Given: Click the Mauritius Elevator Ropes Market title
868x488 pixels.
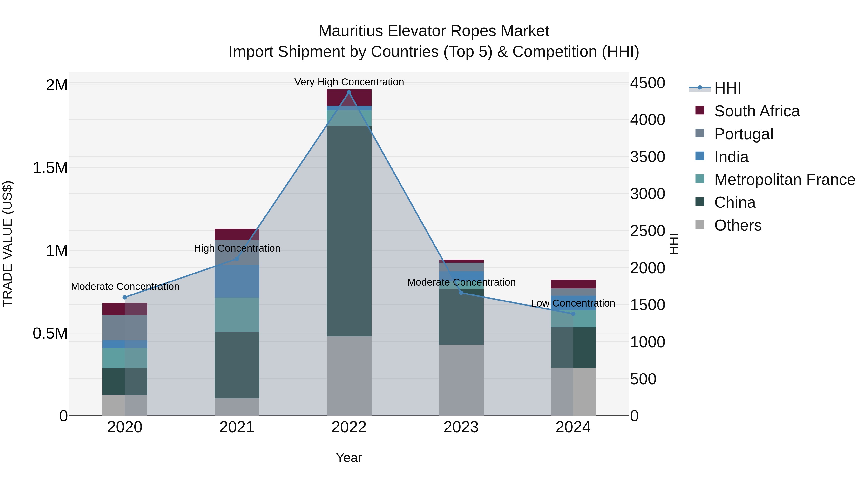Looking at the screenshot, I should coord(434,31).
